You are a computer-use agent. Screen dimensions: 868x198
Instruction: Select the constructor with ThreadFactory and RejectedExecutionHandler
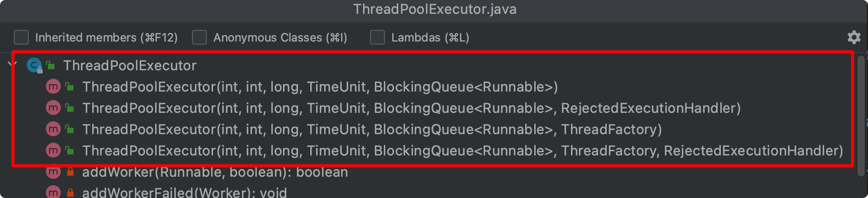pyautogui.click(x=463, y=151)
